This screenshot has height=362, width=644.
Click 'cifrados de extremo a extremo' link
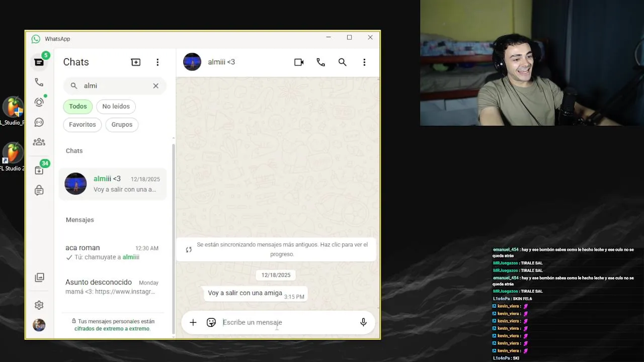click(112, 329)
